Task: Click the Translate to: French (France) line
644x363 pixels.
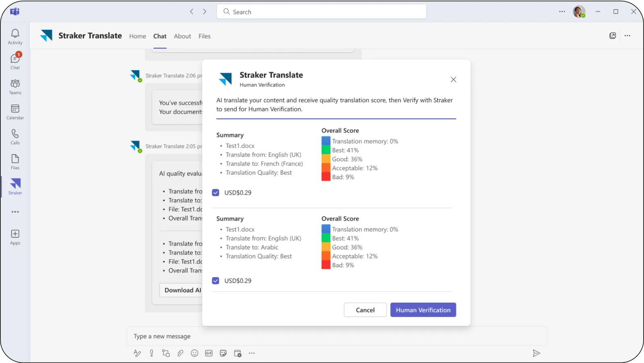Action: pos(264,164)
